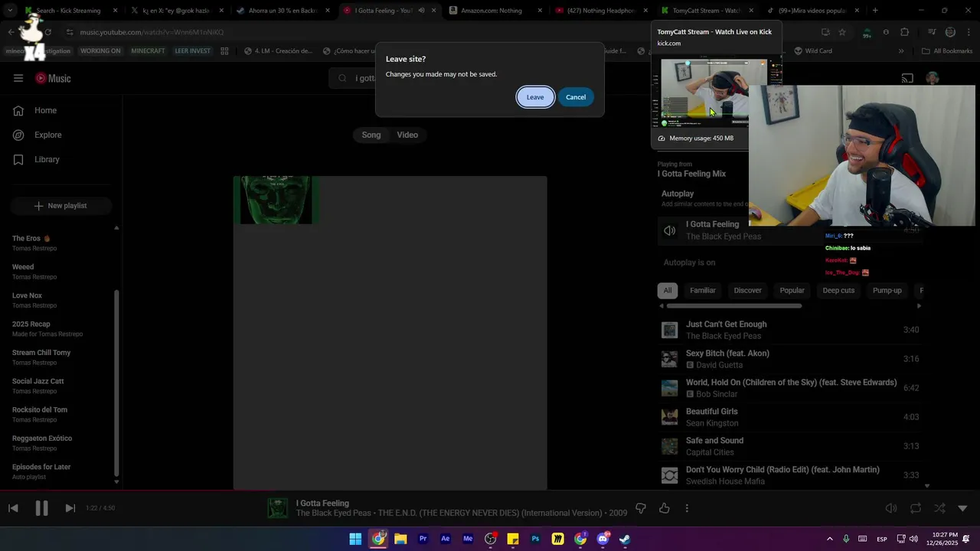Click the queue list scroll-down arrow
This screenshot has height=551, width=980.
pyautogui.click(x=927, y=486)
